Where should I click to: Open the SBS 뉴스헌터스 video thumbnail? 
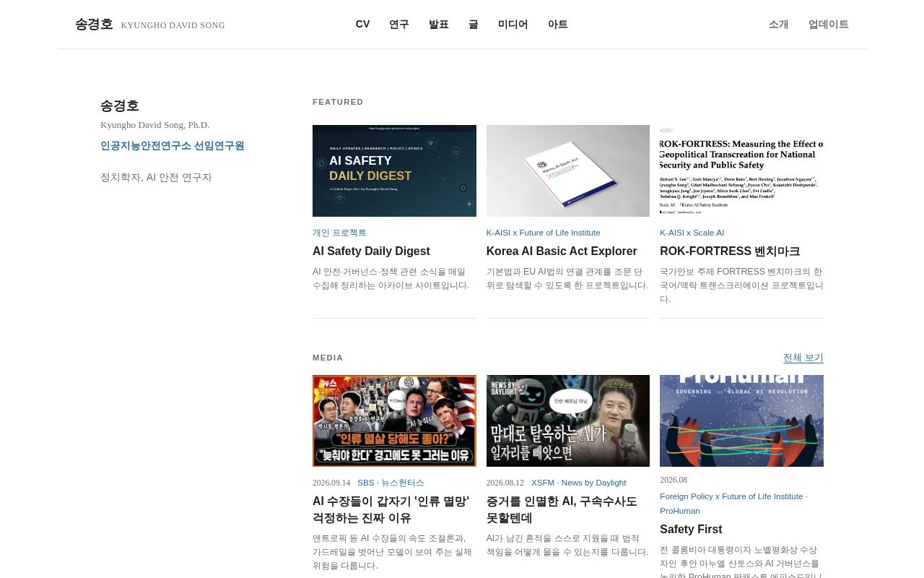[394, 420]
